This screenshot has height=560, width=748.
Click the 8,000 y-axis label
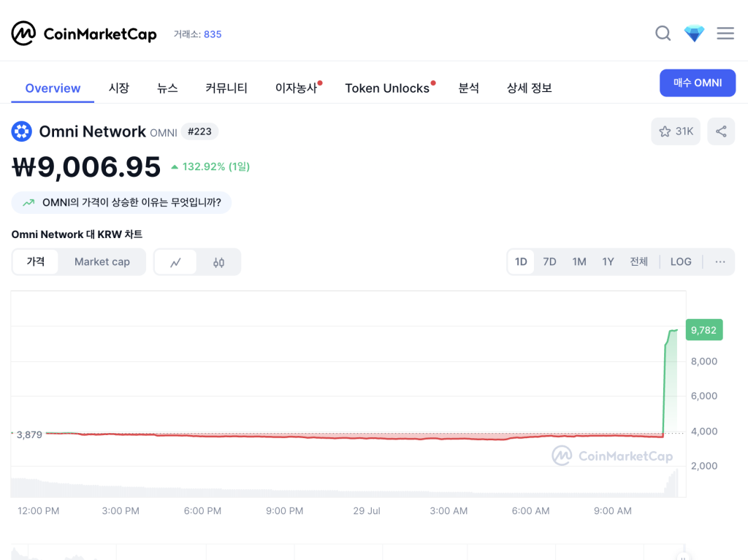coord(704,361)
